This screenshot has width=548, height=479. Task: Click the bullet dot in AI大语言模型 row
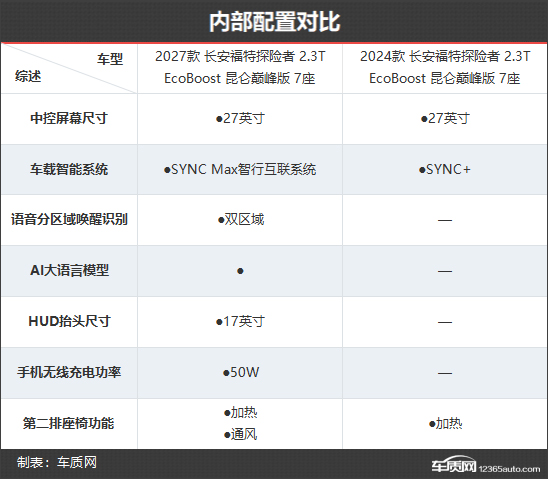(x=240, y=271)
